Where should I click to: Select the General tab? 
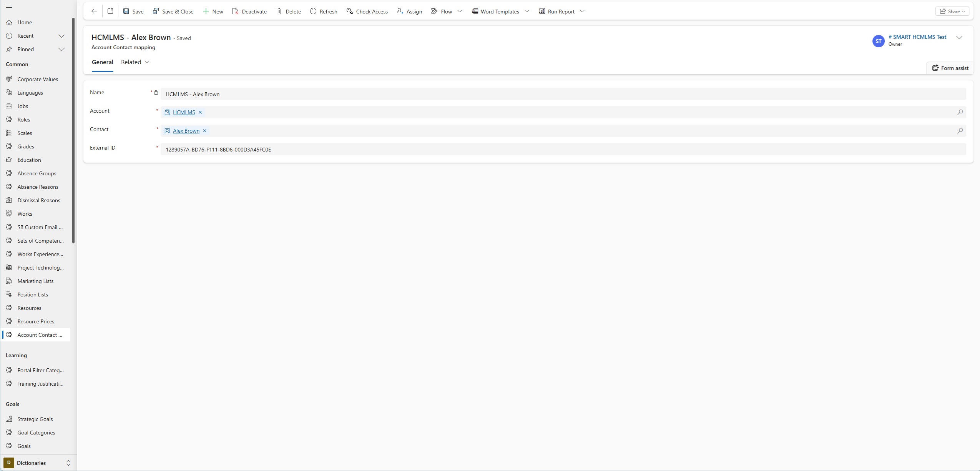tap(102, 62)
